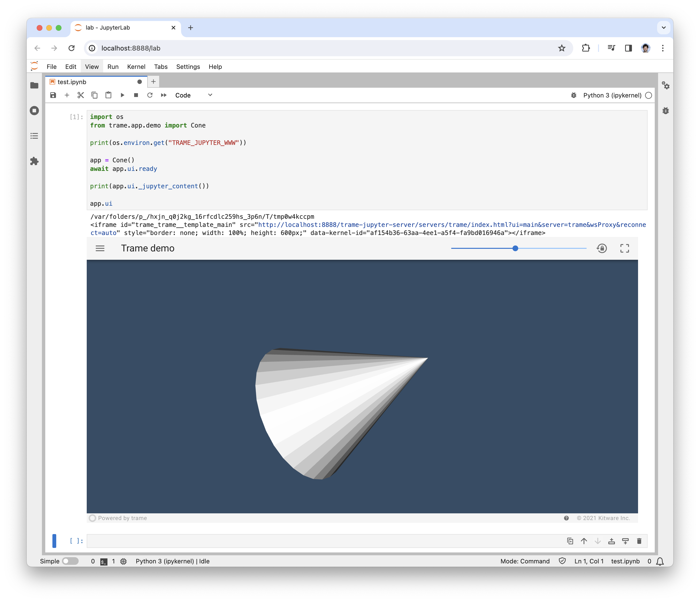Open the Code cell type dropdown
The width and height of the screenshot is (700, 602).
tap(193, 95)
